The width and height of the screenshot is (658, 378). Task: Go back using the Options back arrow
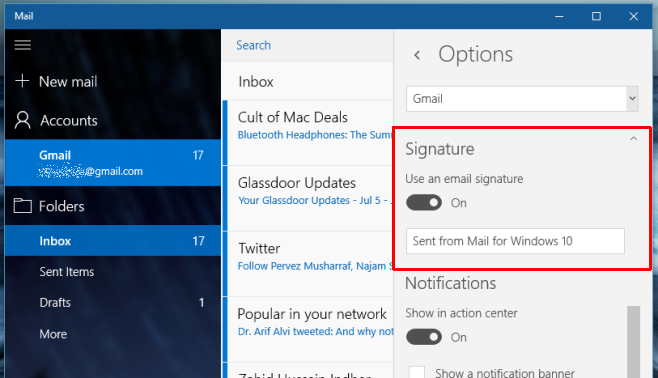pos(417,55)
